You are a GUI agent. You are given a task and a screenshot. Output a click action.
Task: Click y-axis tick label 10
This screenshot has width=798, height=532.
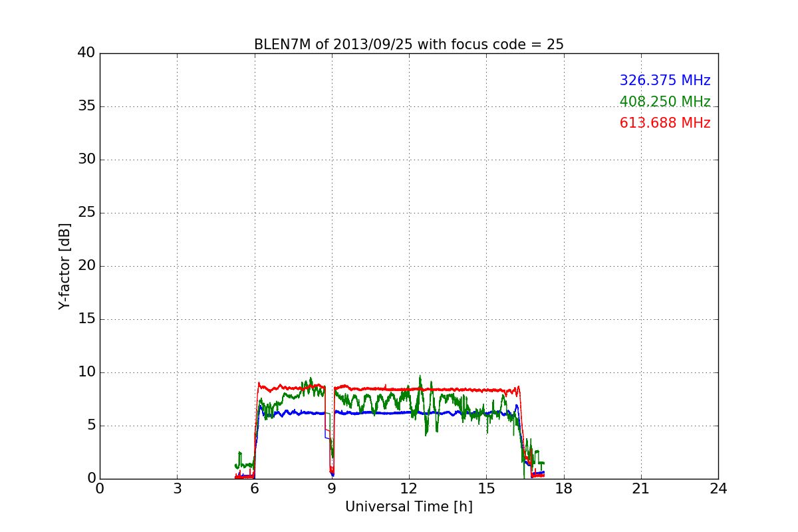[86, 372]
